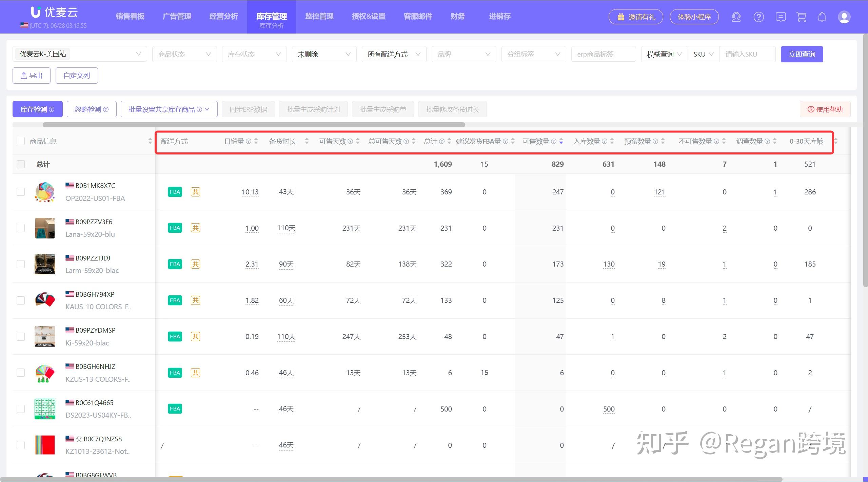868x482 pixels.
Task: Open the notification bell icon
Action: 822,17
